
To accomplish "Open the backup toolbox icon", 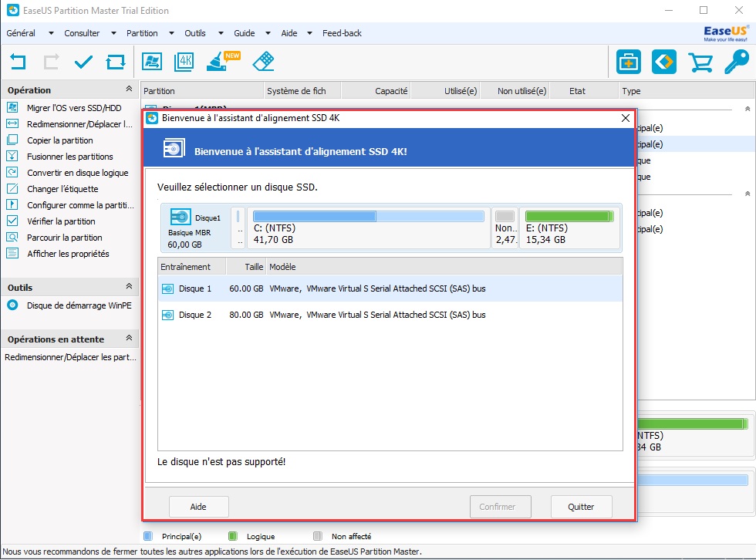I will tap(628, 62).
